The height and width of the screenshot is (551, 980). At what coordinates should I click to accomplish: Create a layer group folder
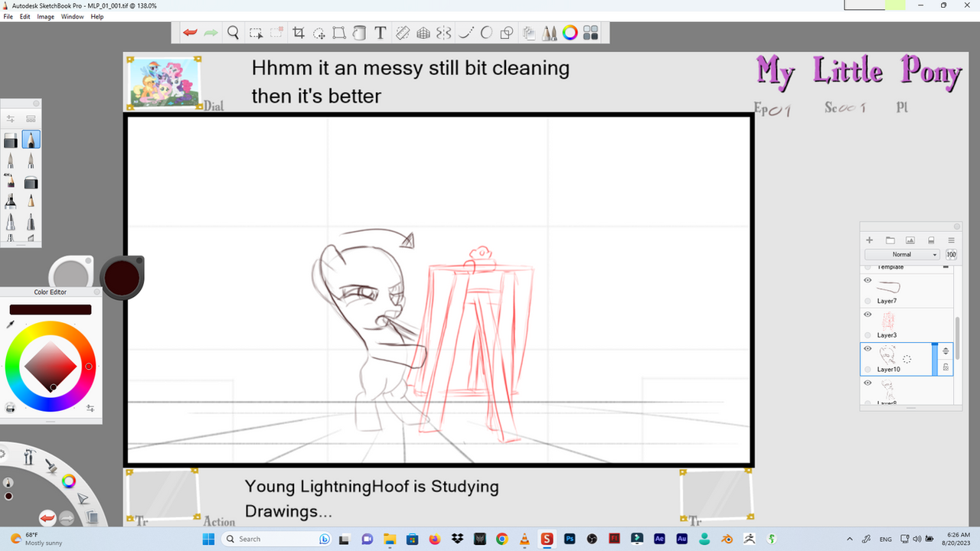890,240
